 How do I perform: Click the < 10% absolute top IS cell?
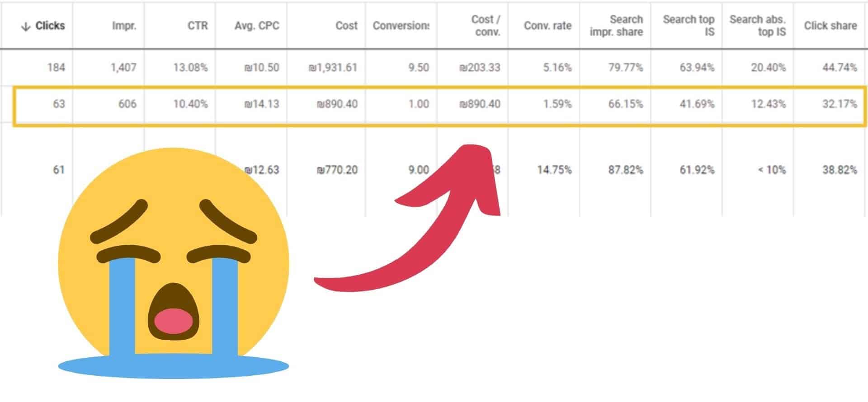[x=772, y=170]
